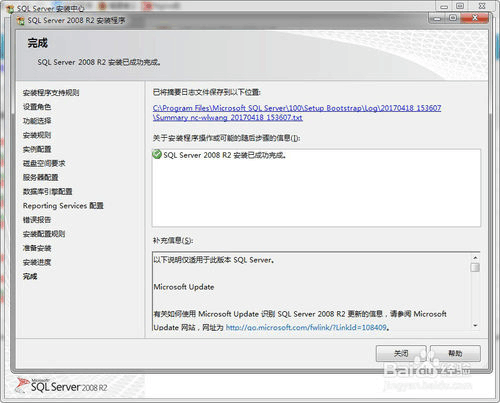Click the scroll up arrow in 补充信息 box
The width and height of the screenshot is (500, 403).
[x=475, y=258]
